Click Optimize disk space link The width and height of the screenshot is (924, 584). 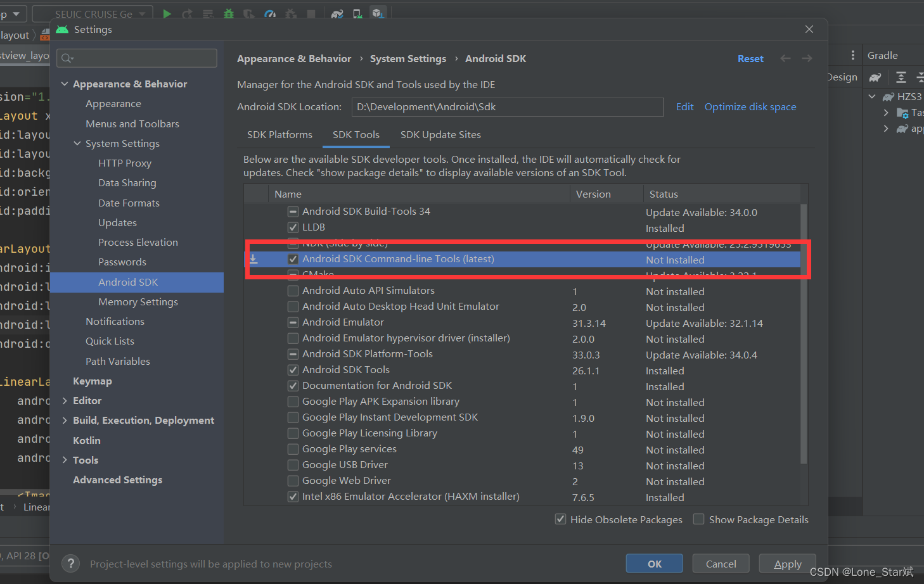750,107
